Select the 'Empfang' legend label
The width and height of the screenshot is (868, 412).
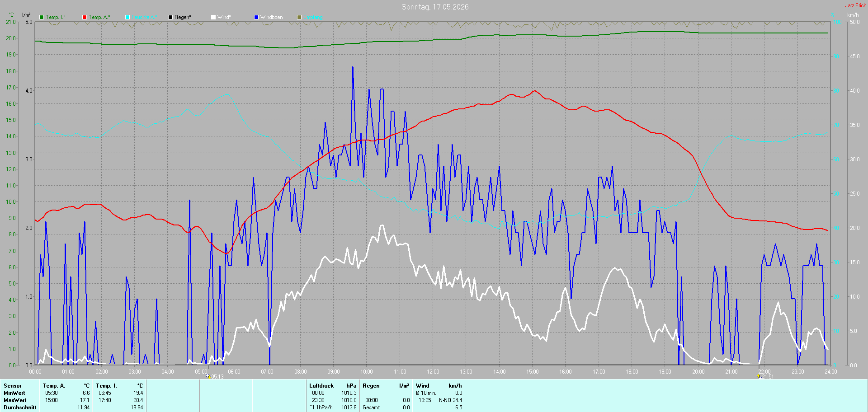coord(313,17)
